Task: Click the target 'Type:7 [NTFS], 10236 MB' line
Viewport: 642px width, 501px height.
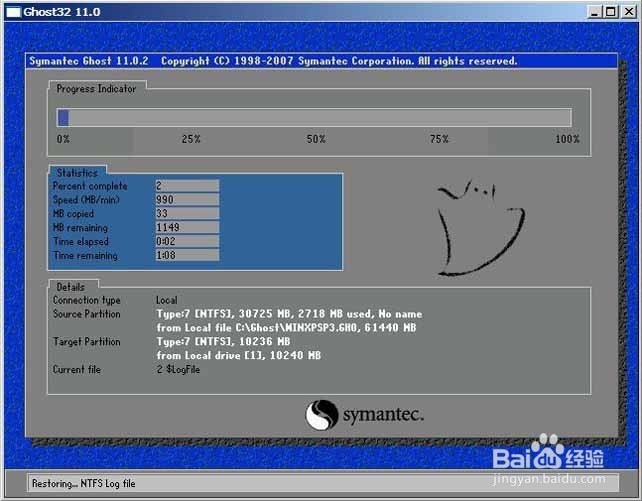Action: 223,341
